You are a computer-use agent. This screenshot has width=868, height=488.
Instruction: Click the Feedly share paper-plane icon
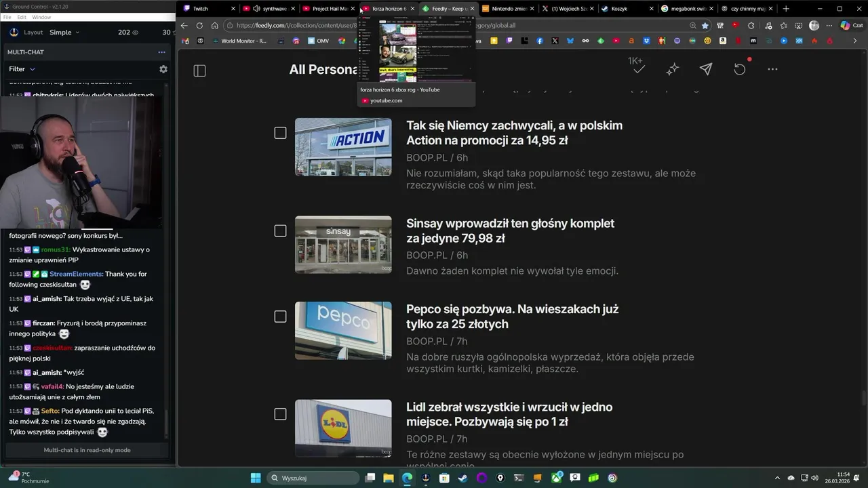coord(706,69)
